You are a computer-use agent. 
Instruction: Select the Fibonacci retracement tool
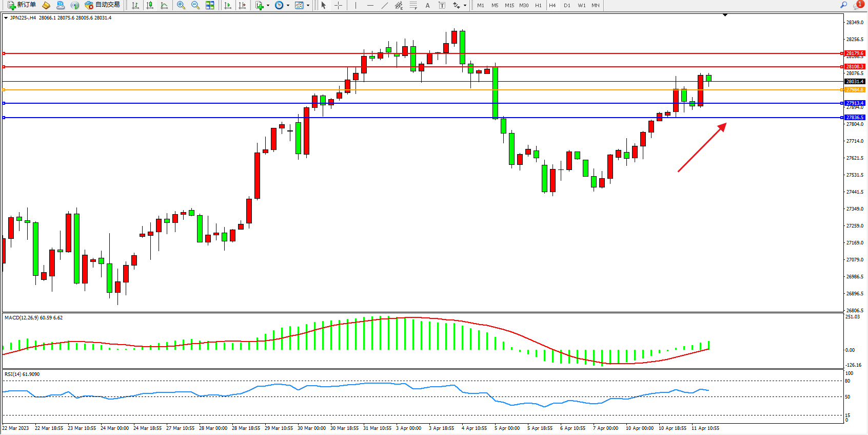[x=413, y=5]
